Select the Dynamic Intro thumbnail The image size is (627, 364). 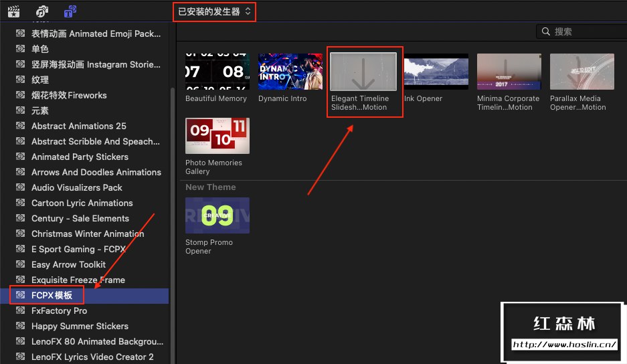[x=290, y=72]
